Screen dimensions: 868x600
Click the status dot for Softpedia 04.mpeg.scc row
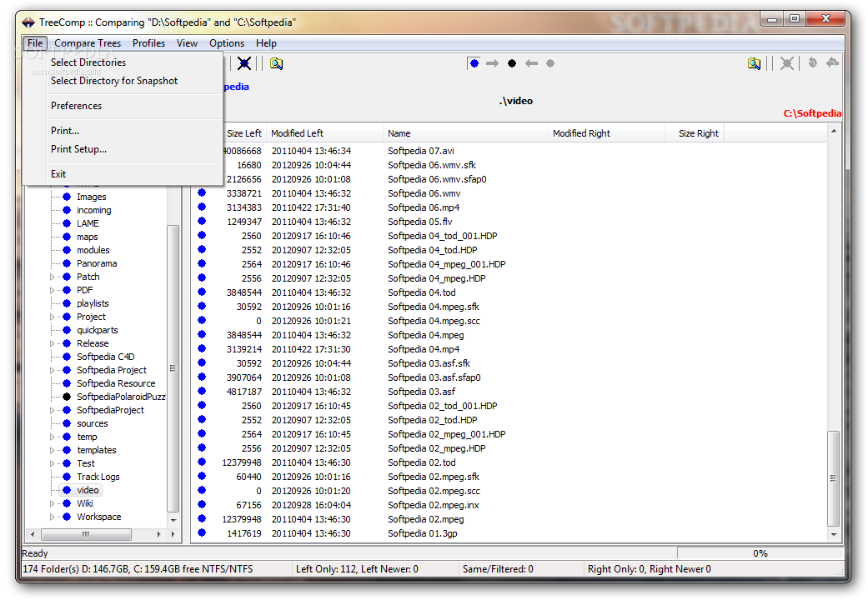click(202, 320)
